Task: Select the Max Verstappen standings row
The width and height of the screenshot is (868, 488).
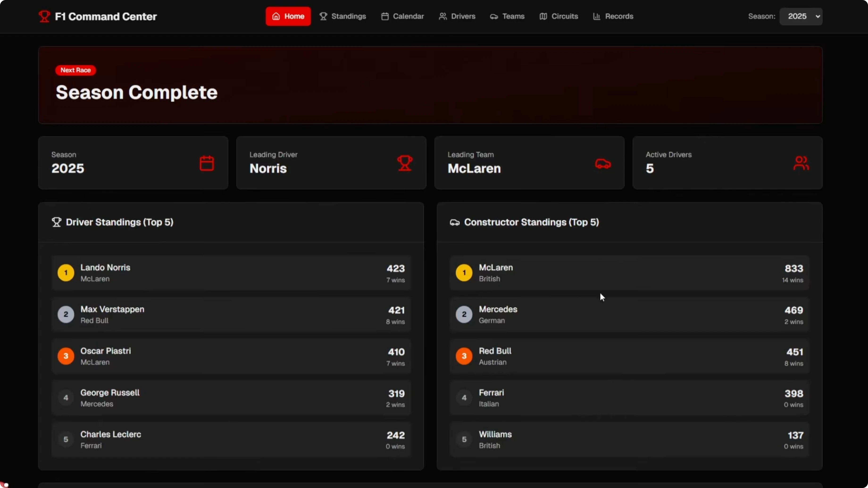Action: pos(231,314)
